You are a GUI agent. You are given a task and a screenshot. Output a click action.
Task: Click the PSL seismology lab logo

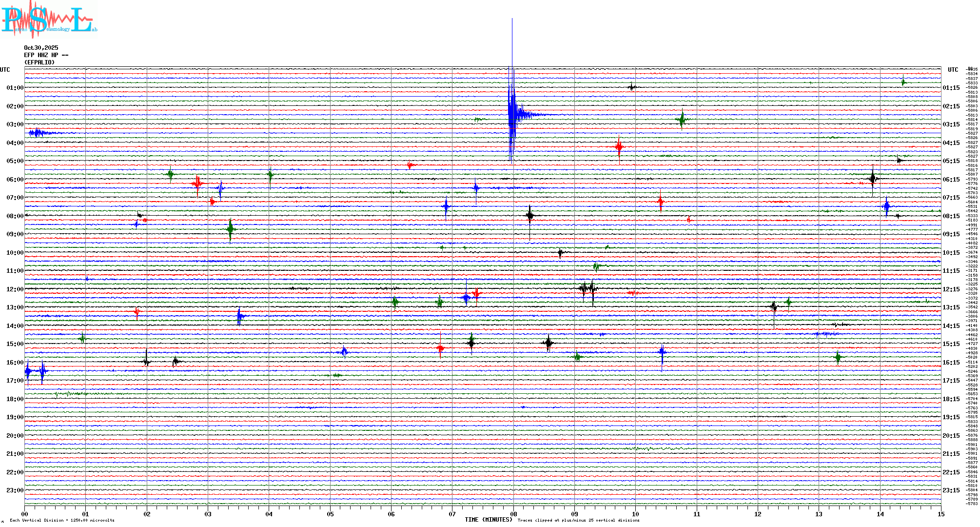[x=49, y=20]
